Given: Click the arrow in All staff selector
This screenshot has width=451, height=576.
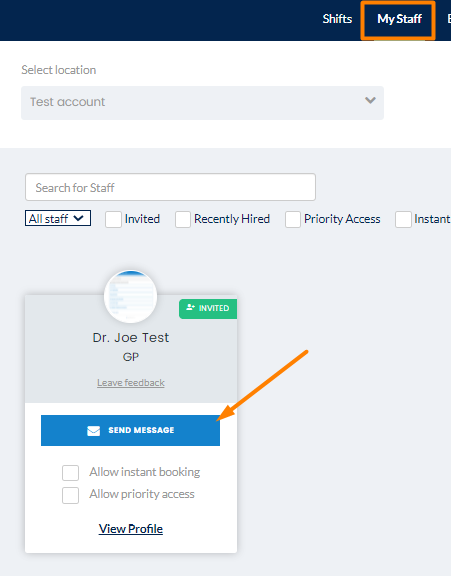Looking at the screenshot, I should coord(78,218).
